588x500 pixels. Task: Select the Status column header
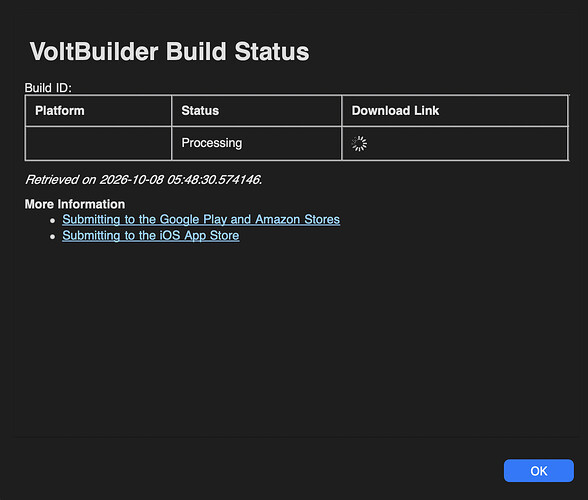tap(257, 111)
